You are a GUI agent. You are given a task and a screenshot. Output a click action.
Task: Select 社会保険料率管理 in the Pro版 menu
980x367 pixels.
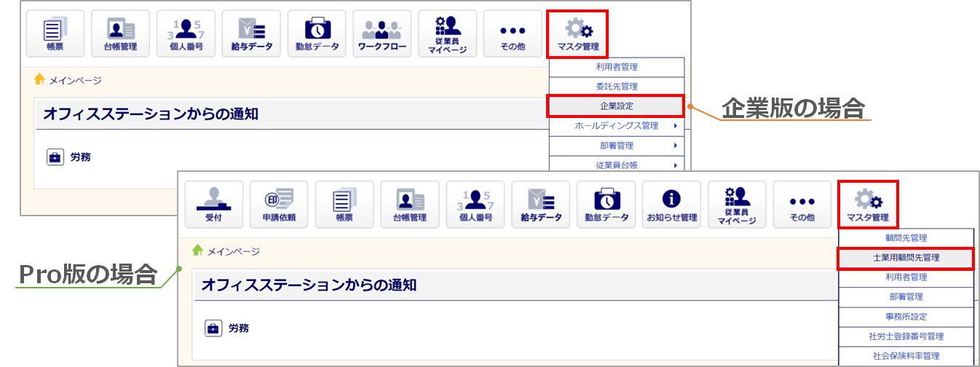[x=906, y=356]
